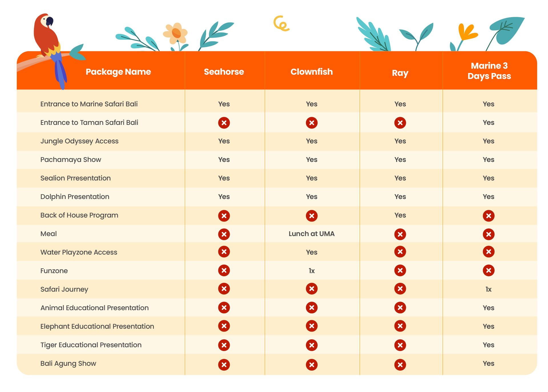
Task: Click the yellow swirl decoration above Clownfish
Action: pyautogui.click(x=281, y=23)
